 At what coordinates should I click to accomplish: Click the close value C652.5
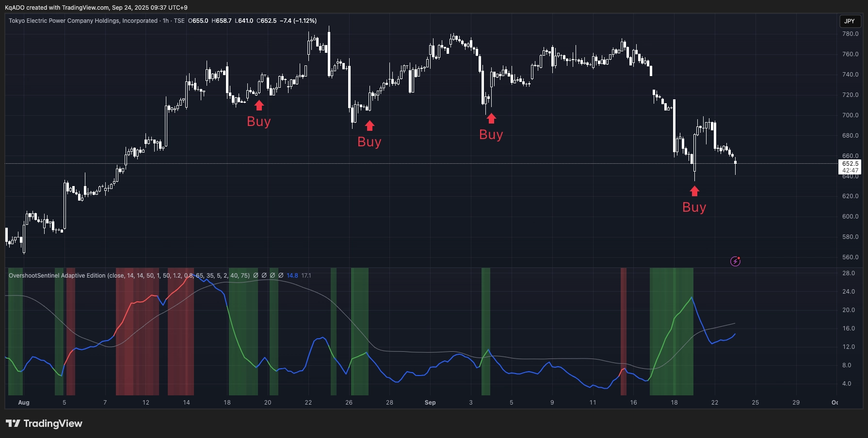pos(267,21)
